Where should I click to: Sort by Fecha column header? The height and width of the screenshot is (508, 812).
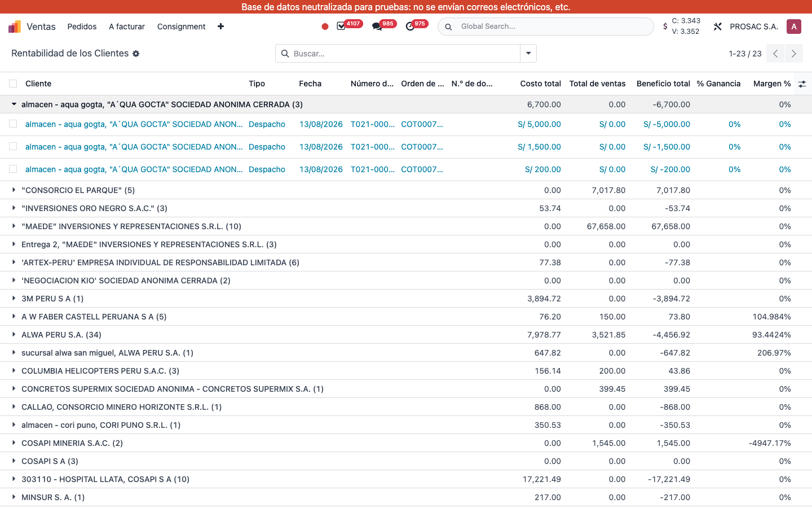tap(310, 84)
